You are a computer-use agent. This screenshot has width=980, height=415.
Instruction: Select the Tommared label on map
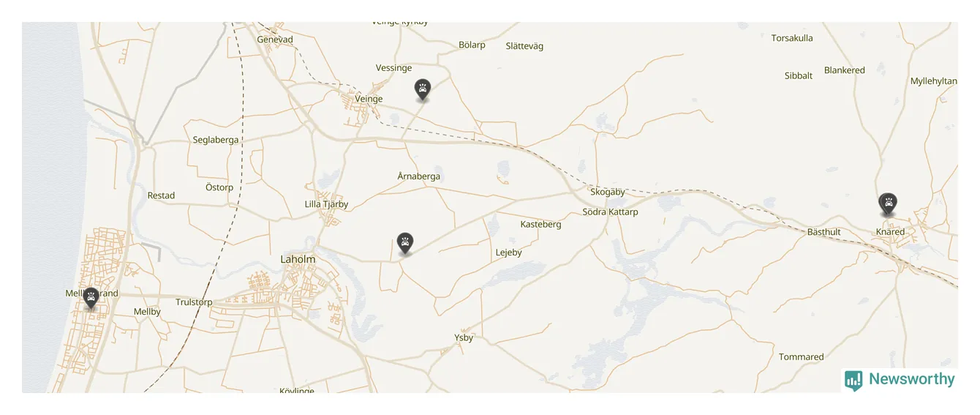801,357
